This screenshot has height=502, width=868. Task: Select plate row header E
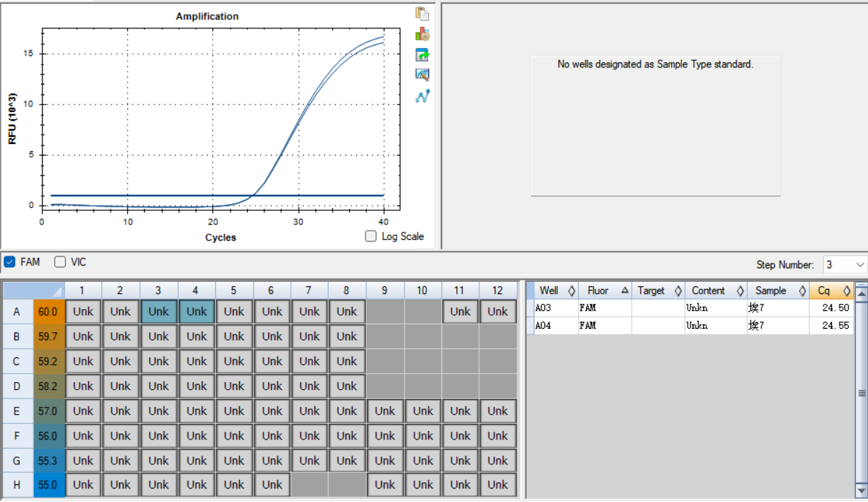click(x=17, y=410)
